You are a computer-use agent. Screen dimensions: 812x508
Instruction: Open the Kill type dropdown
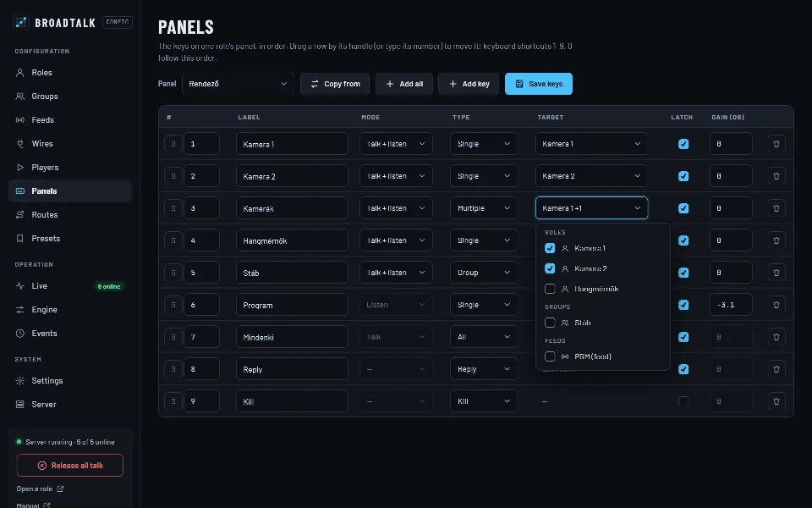click(x=484, y=401)
